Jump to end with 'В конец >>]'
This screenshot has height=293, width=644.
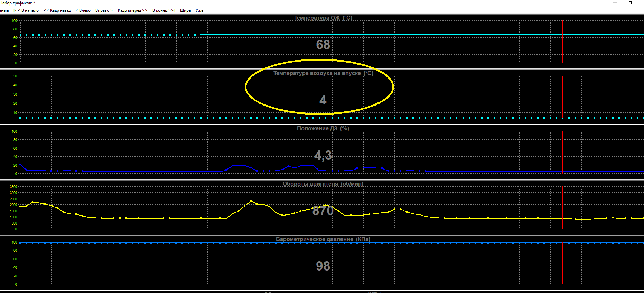(x=164, y=10)
